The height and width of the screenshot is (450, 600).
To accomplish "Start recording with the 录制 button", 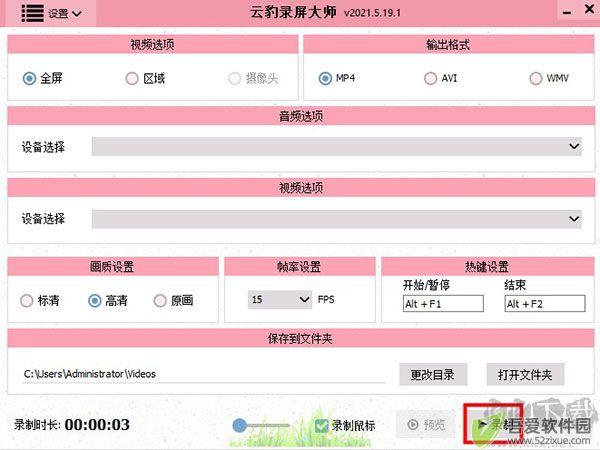I will coord(493,424).
